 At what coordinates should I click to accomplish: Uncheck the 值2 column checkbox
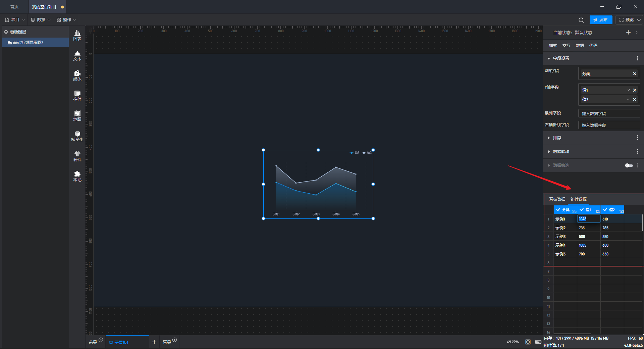coord(605,210)
